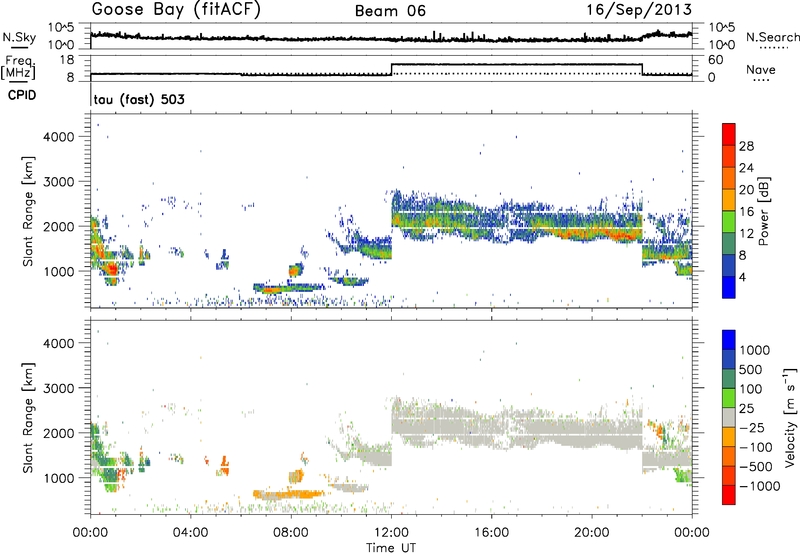This screenshot has width=800, height=554.
Task: Click the 'N.Search' legend label
Action: 772,37
